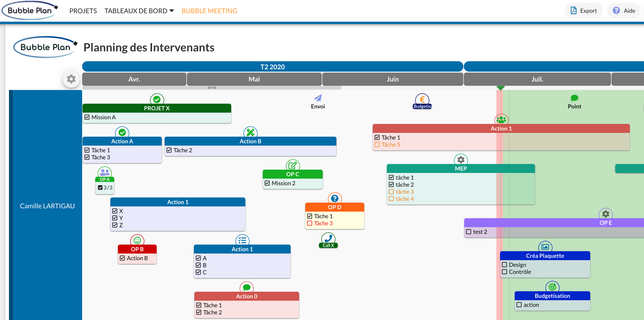The image size is (644, 320).
Task: Click the planning settings gear icon
Action: (71, 79)
